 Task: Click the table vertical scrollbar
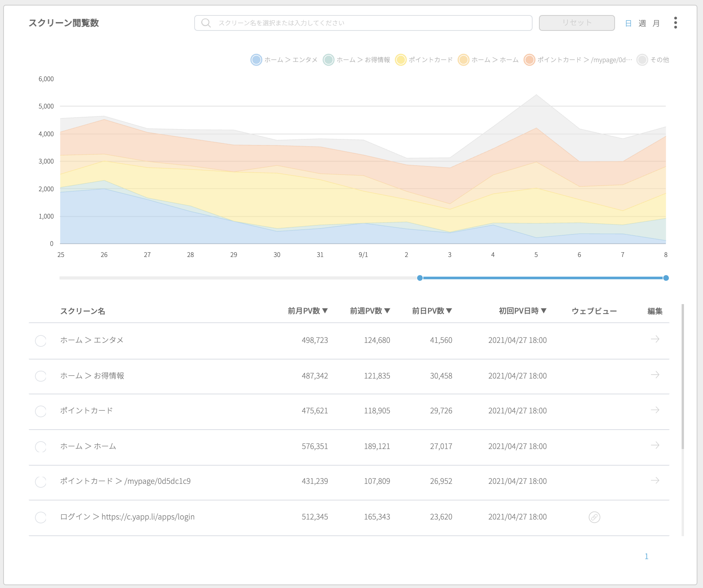point(682,377)
